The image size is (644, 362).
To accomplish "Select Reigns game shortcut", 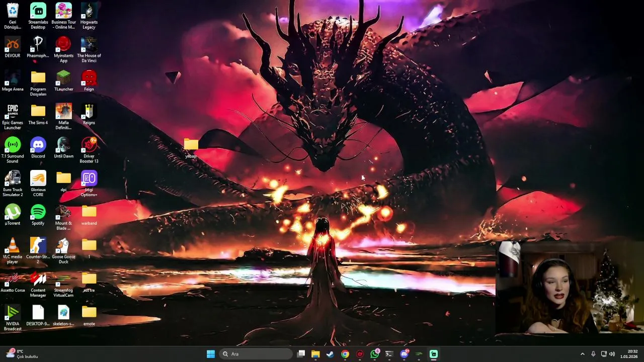I will (89, 115).
